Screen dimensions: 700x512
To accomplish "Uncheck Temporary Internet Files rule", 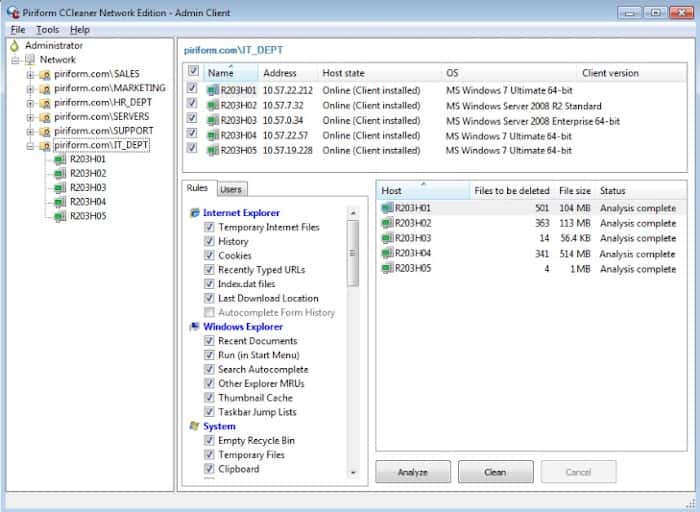I will [x=209, y=227].
